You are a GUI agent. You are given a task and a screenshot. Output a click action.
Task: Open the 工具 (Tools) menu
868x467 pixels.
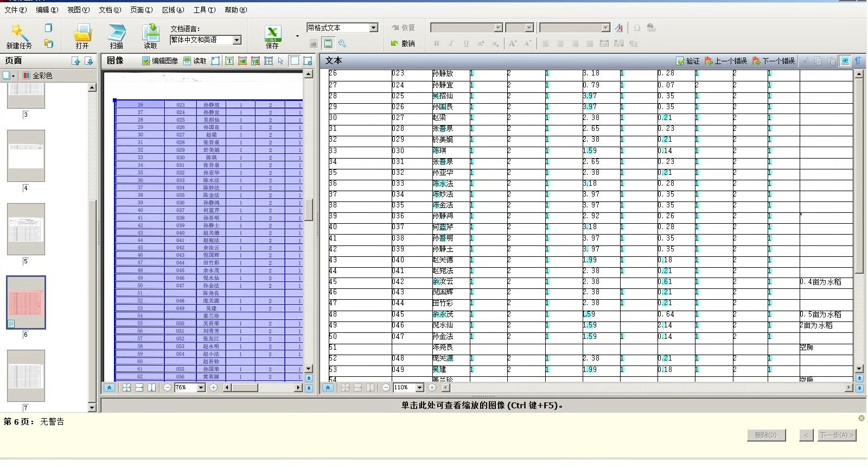pos(204,10)
